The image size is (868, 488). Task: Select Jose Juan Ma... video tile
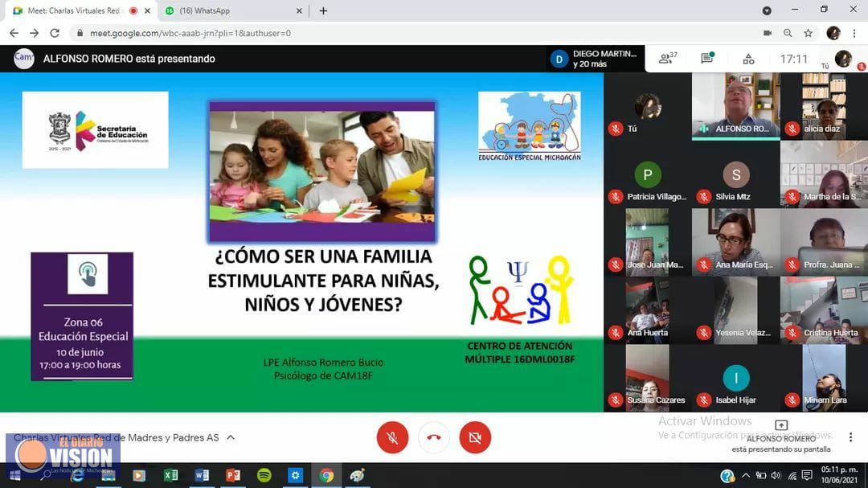648,243
